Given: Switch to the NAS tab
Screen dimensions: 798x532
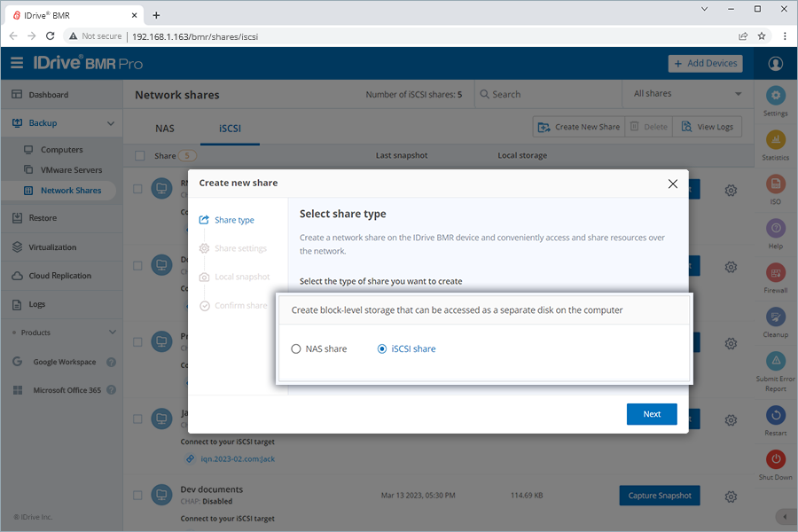Looking at the screenshot, I should pyautogui.click(x=165, y=128).
